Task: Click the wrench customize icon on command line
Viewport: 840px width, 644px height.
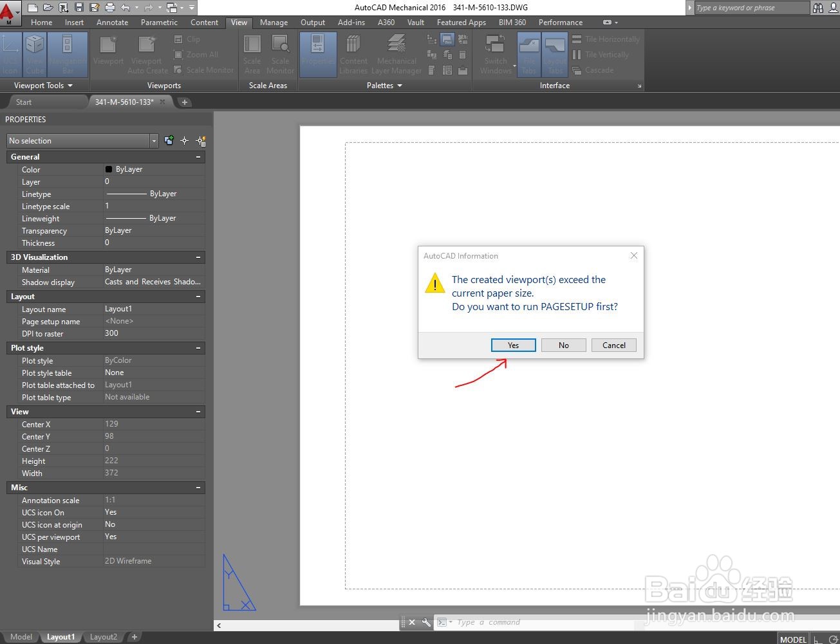Action: pyautogui.click(x=426, y=622)
